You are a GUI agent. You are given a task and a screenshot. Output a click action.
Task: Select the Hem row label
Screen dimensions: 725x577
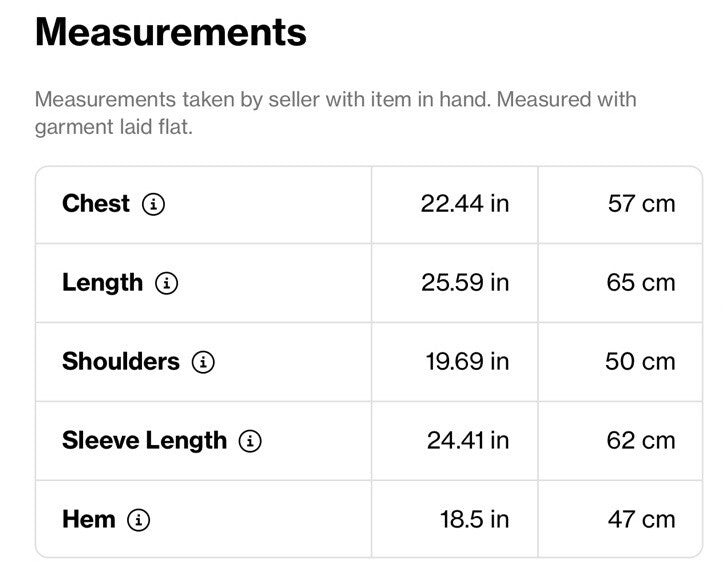[x=89, y=519]
